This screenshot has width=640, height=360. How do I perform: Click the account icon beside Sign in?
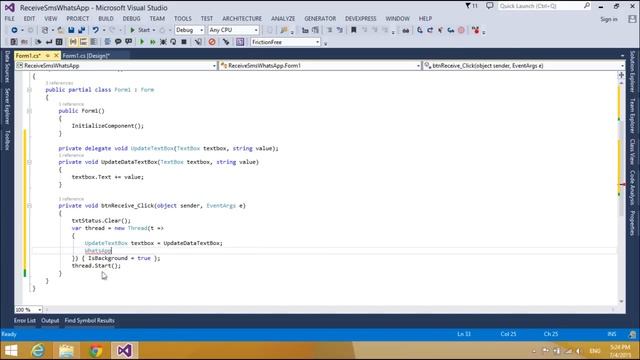tap(632, 19)
